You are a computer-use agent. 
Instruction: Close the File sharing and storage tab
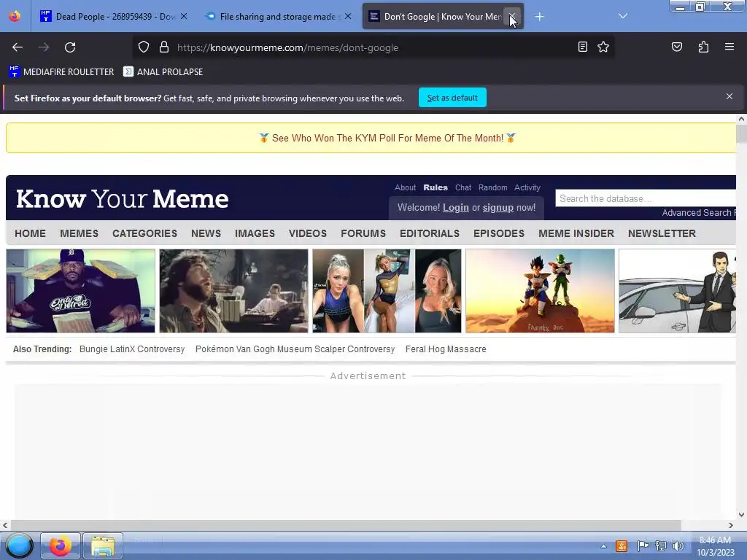[348, 16]
